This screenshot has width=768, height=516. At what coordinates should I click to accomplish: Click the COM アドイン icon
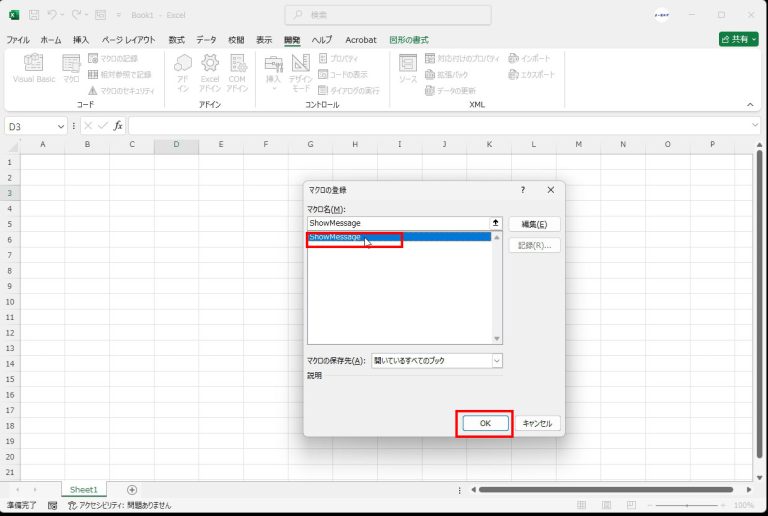(237, 70)
